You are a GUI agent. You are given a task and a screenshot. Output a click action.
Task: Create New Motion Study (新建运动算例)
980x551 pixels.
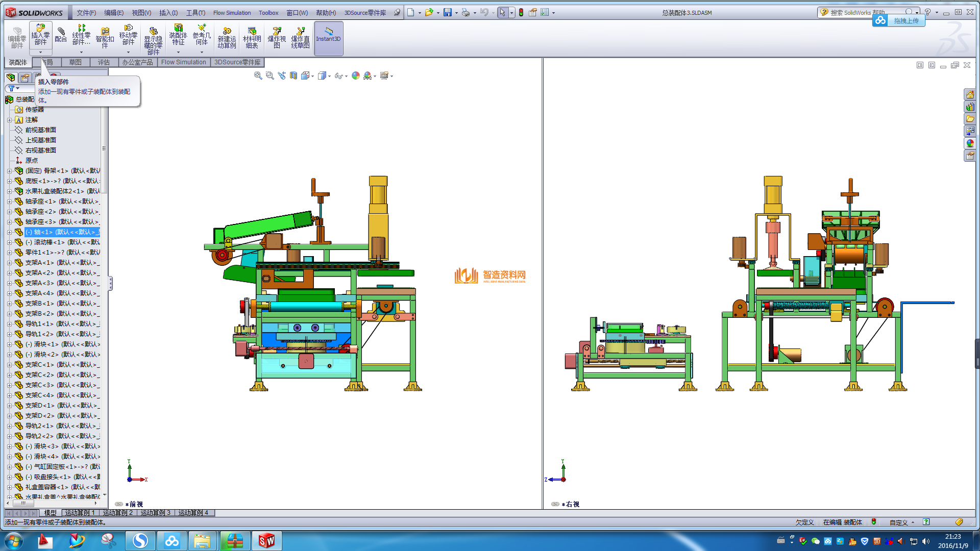click(x=227, y=38)
